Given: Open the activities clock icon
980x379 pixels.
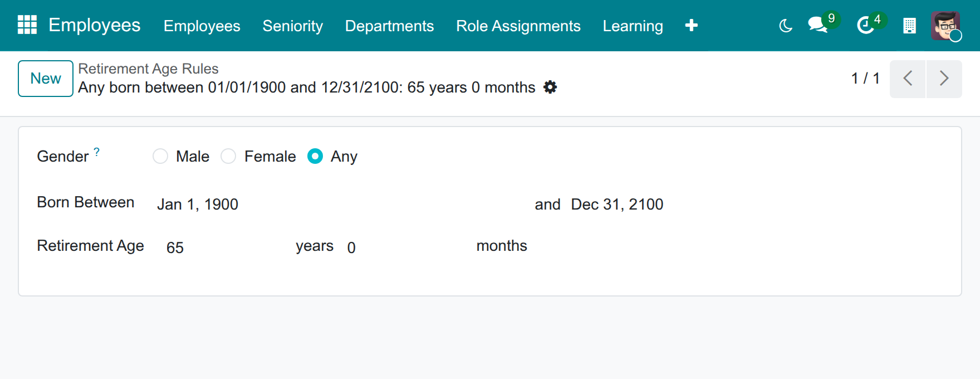Looking at the screenshot, I should 865,25.
